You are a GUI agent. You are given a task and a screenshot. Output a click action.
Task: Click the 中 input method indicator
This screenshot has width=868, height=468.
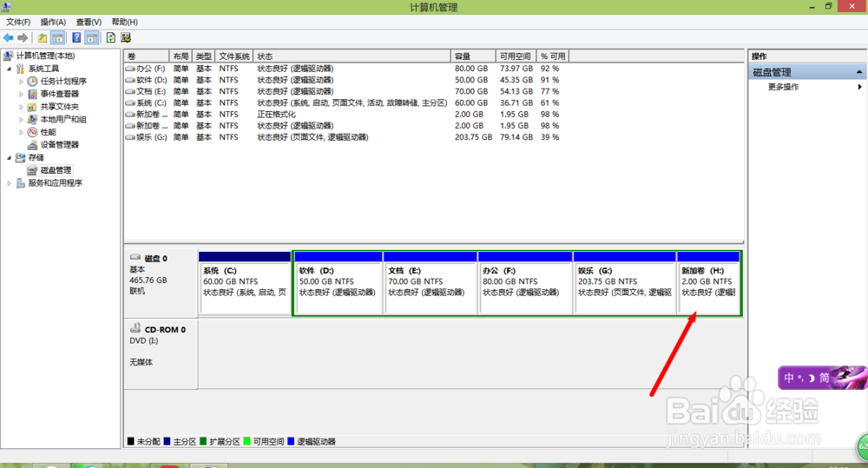tap(789, 378)
